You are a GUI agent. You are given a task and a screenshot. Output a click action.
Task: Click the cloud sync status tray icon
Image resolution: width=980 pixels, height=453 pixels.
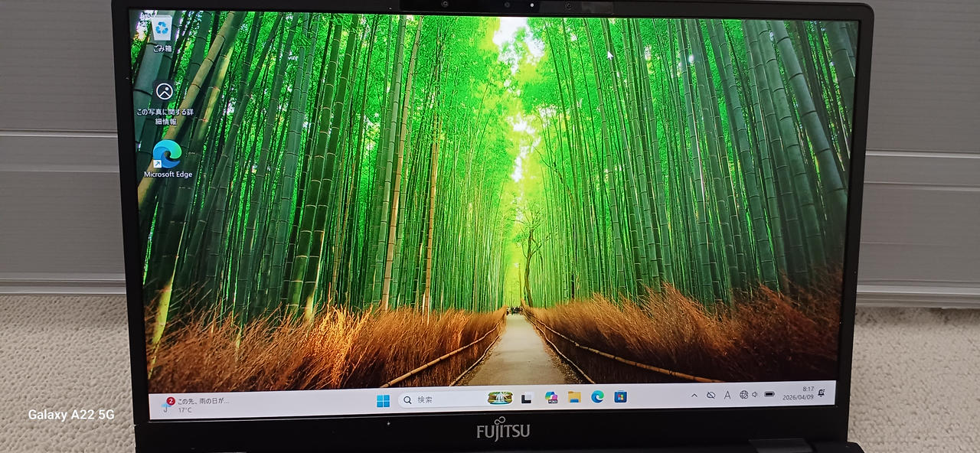710,396
